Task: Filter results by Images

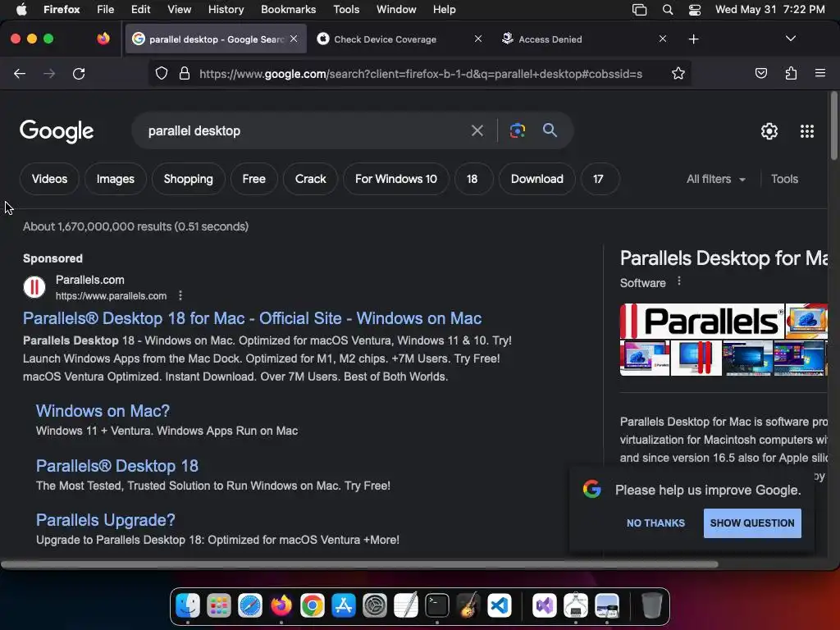Action: (115, 179)
